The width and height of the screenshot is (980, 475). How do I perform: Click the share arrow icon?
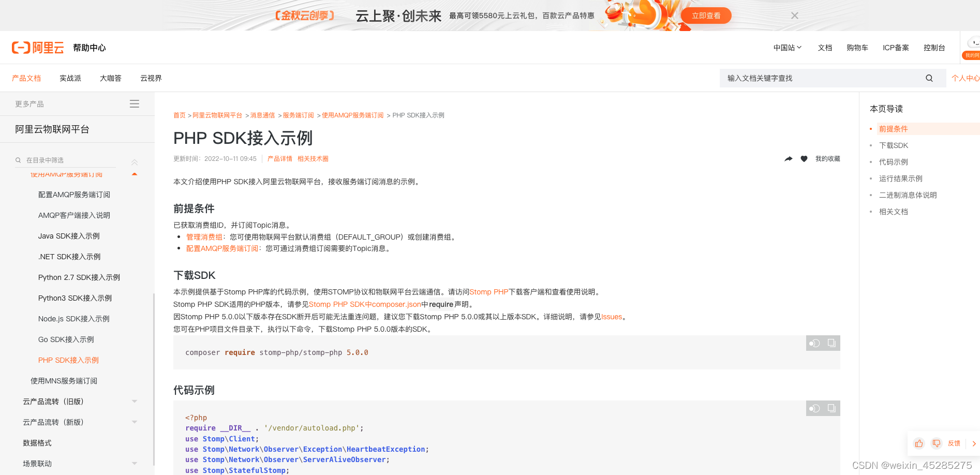pyautogui.click(x=789, y=159)
